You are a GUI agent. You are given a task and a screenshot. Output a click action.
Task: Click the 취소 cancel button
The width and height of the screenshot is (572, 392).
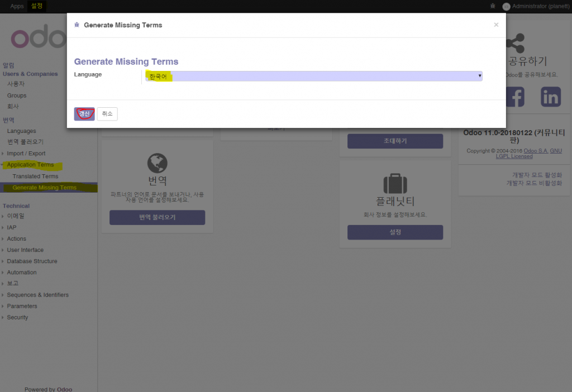coord(107,114)
